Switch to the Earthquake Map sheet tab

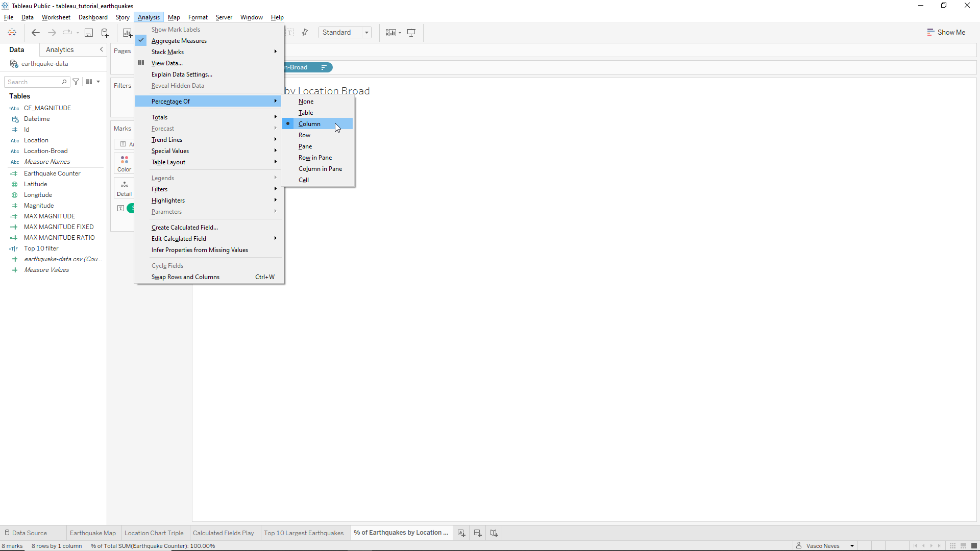tap(92, 533)
